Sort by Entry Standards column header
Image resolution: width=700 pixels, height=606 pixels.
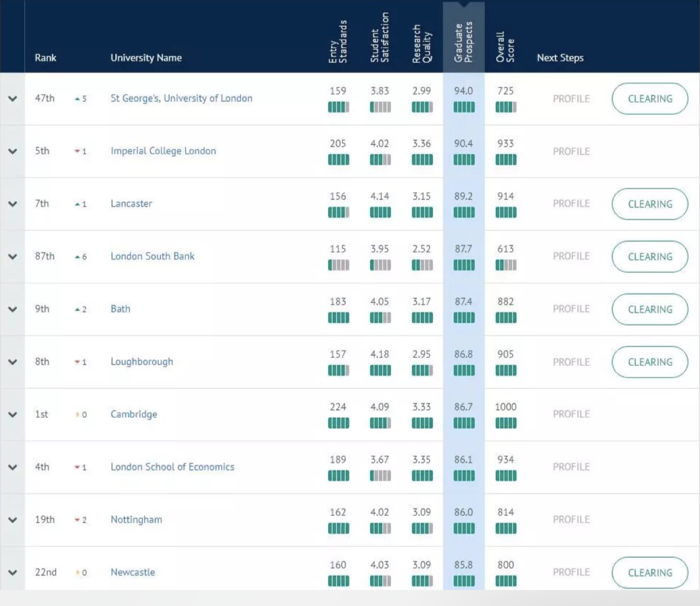338,41
